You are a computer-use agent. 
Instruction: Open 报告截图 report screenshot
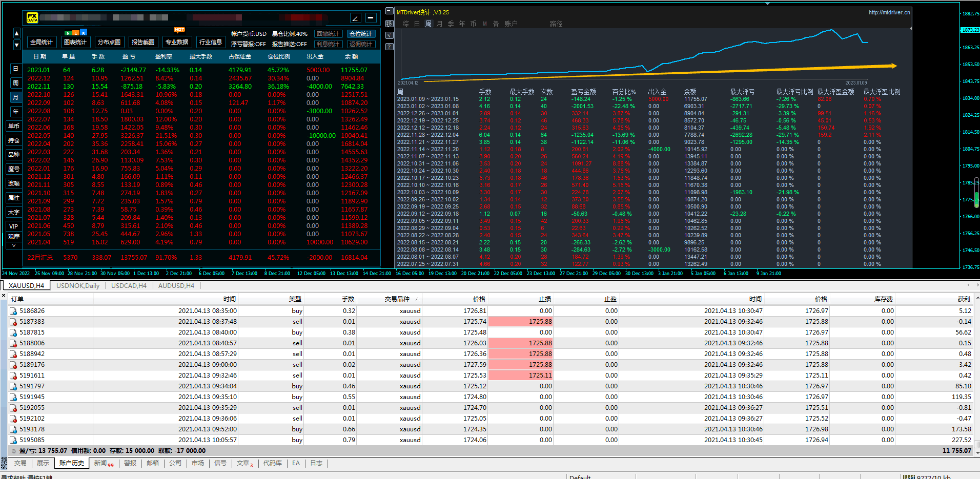(x=143, y=42)
